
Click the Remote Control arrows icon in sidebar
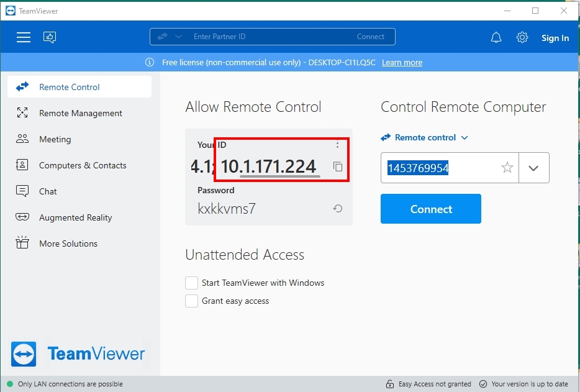point(22,86)
